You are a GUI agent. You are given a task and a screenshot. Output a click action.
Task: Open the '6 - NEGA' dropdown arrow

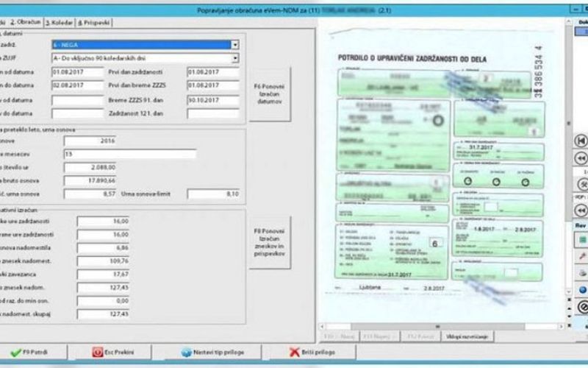click(234, 44)
